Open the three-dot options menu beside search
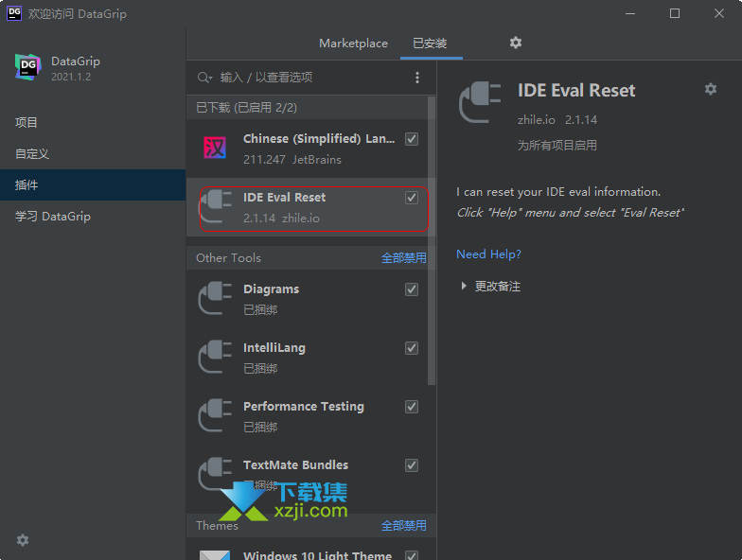The width and height of the screenshot is (742, 560). (x=416, y=78)
